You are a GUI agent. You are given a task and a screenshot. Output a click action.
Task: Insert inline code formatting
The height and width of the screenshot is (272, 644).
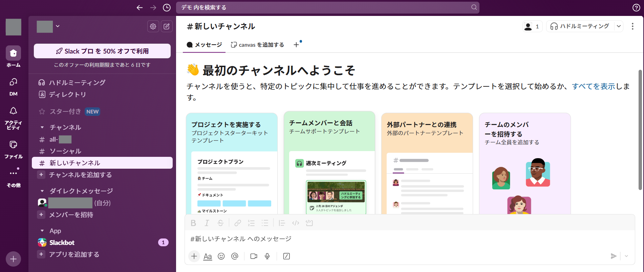click(x=296, y=223)
